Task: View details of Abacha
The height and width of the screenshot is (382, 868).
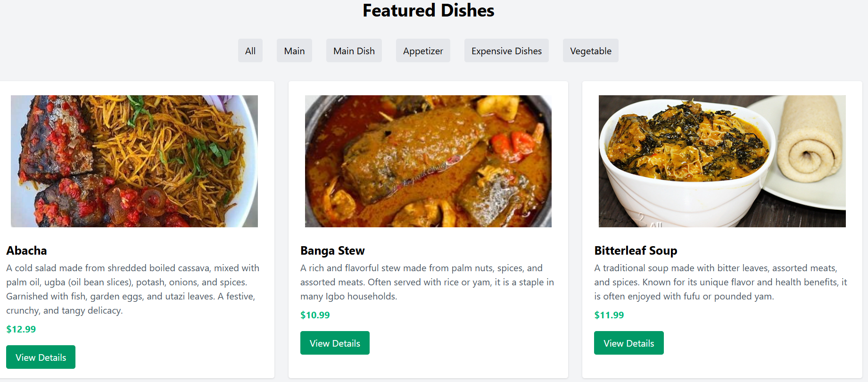Action: [41, 357]
